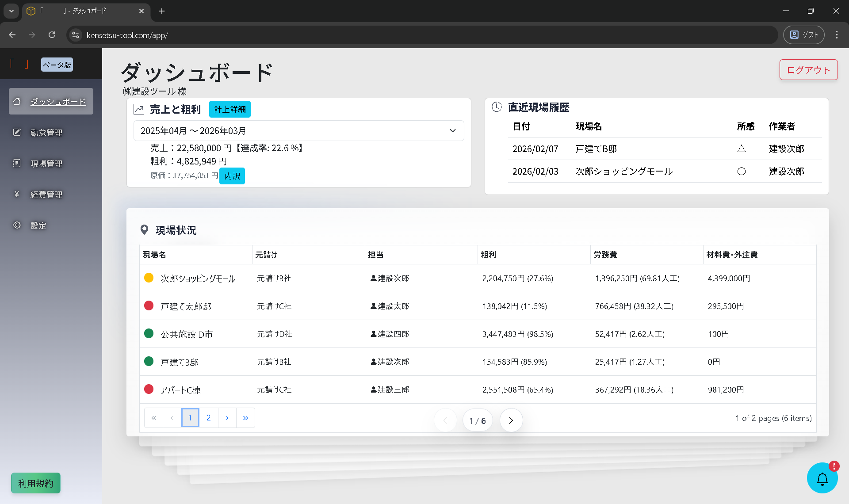Go to page 2 of 現場状況
Image resolution: width=849 pixels, height=504 pixels.
(x=208, y=417)
